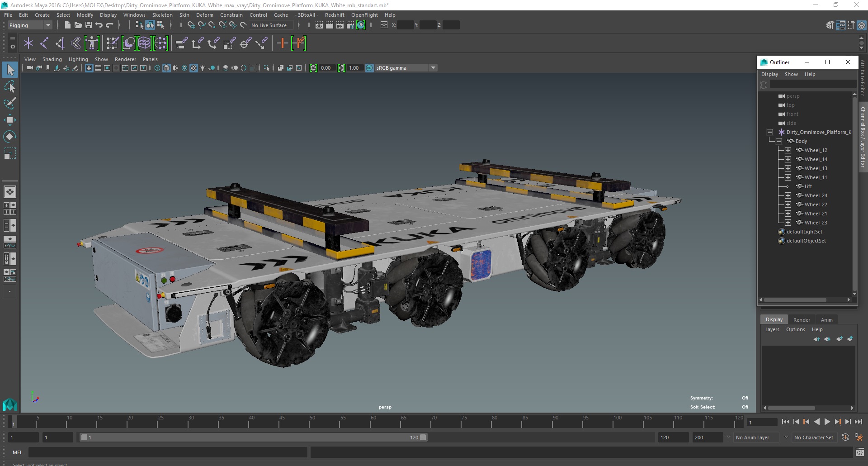868x466 pixels.
Task: Expand Wheel_14 in Outliner
Action: point(788,159)
